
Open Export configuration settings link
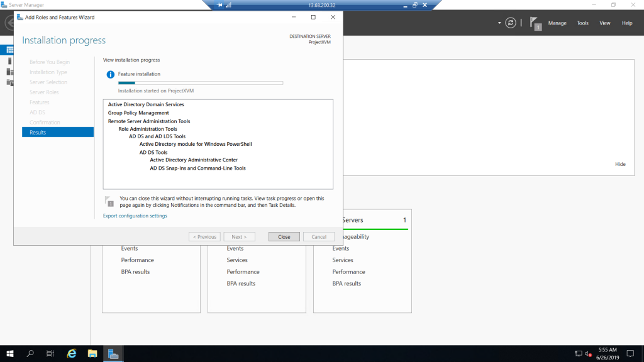[x=135, y=216]
